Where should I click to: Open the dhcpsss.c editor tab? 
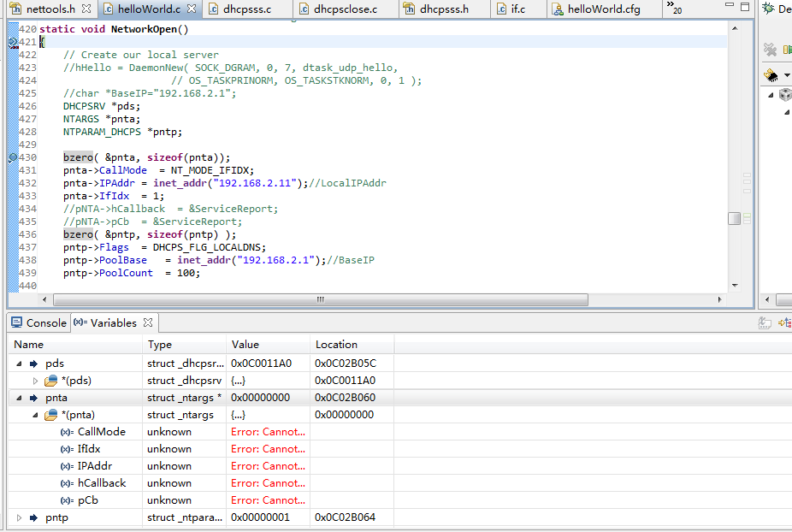pyautogui.click(x=247, y=9)
